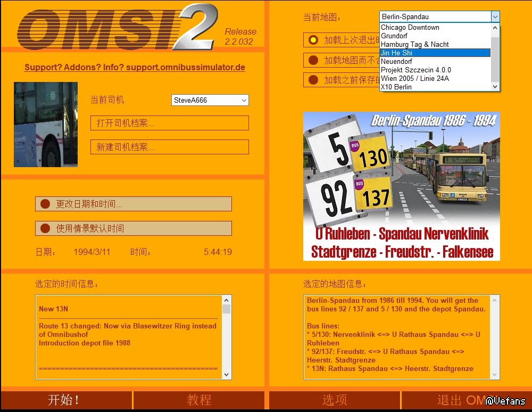Open the Tutorial (教程) button
Image resolution: width=532 pixels, height=412 pixels.
pos(199,400)
